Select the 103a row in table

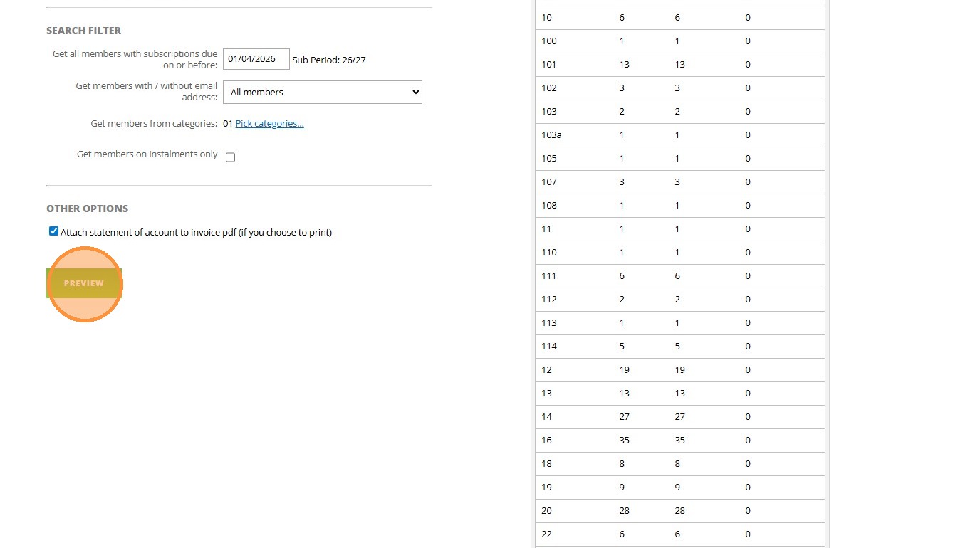pyautogui.click(x=551, y=135)
